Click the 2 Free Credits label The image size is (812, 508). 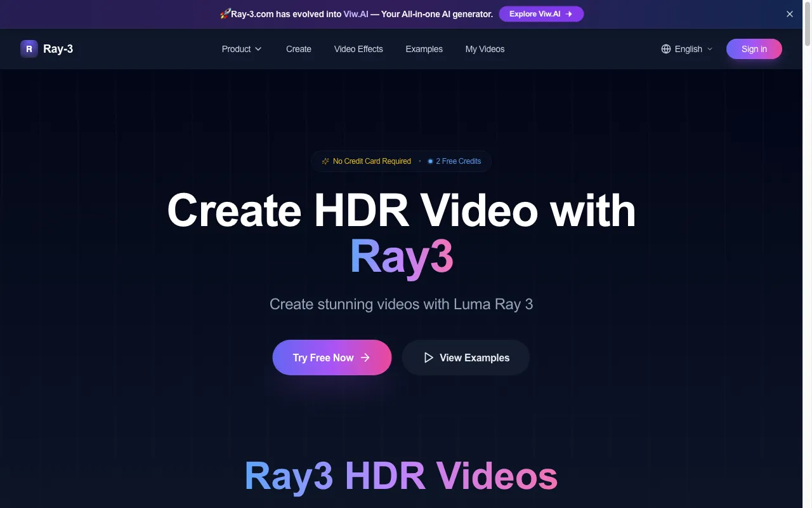pos(459,161)
